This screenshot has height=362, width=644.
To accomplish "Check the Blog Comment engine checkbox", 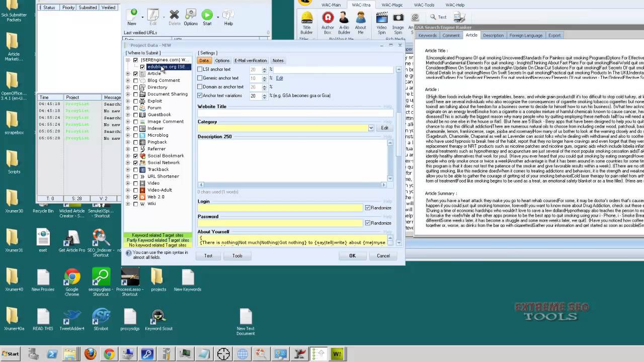I will click(x=135, y=80).
